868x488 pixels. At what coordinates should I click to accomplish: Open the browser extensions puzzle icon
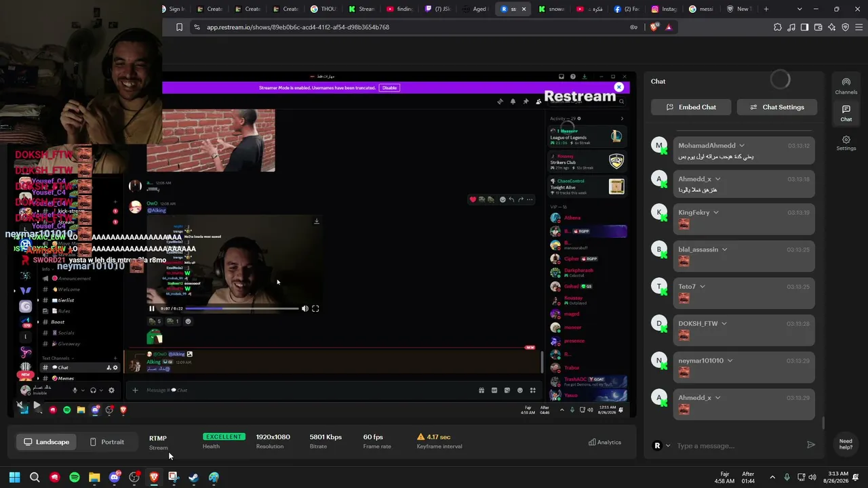coord(777,27)
